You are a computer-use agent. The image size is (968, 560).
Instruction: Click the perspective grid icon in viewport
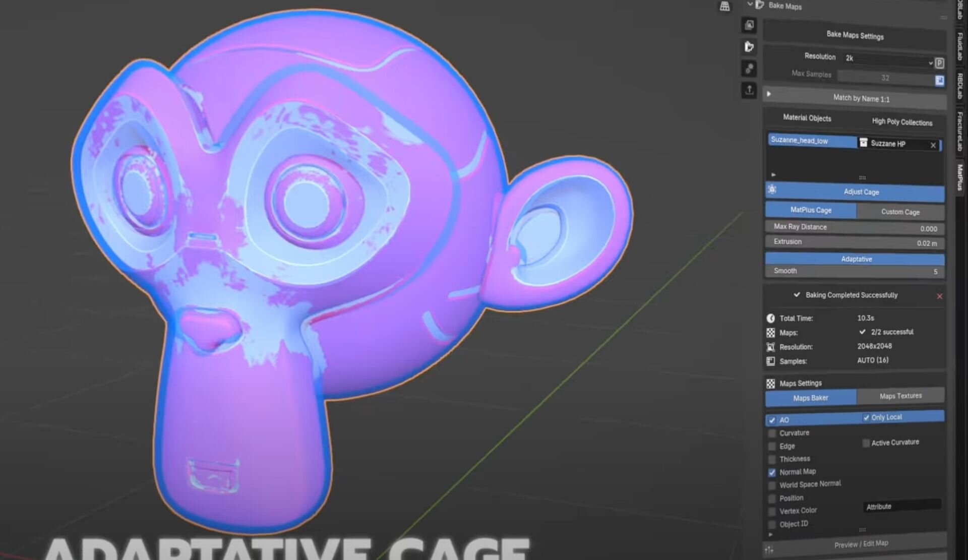(724, 6)
